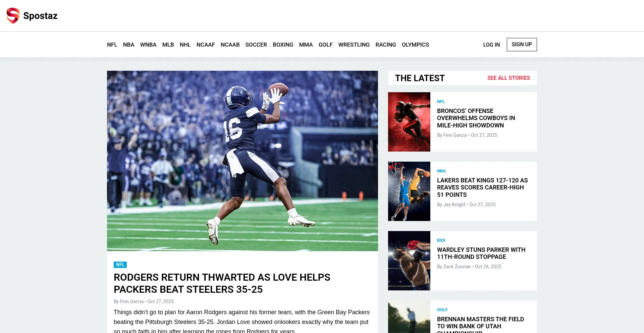Select SOCCER from the navigation bar
The width and height of the screenshot is (644, 333).
pyautogui.click(x=256, y=45)
